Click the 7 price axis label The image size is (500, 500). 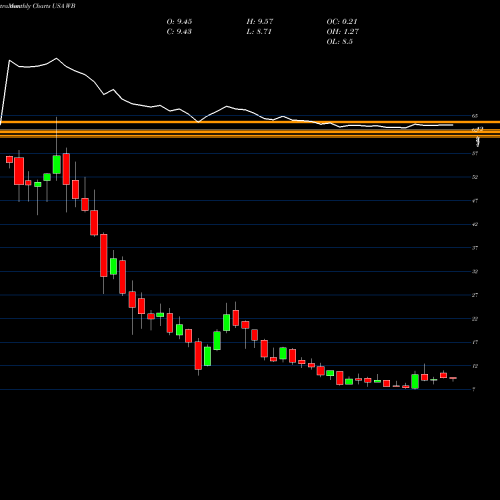click(x=474, y=389)
